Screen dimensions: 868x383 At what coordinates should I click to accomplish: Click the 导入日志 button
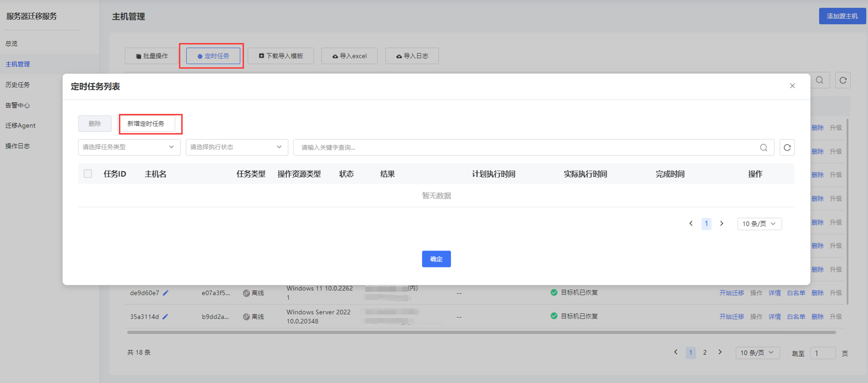412,56
